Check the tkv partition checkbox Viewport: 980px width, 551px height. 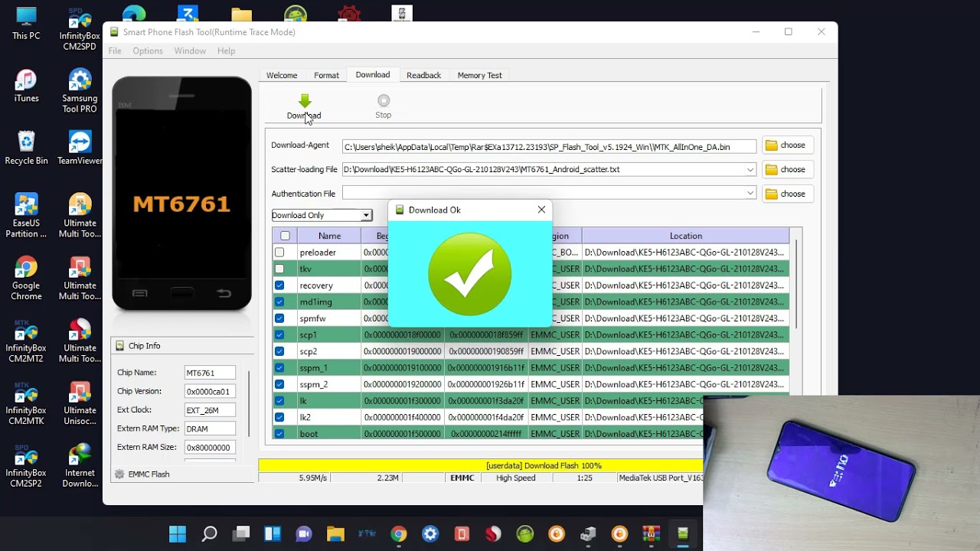click(x=279, y=269)
